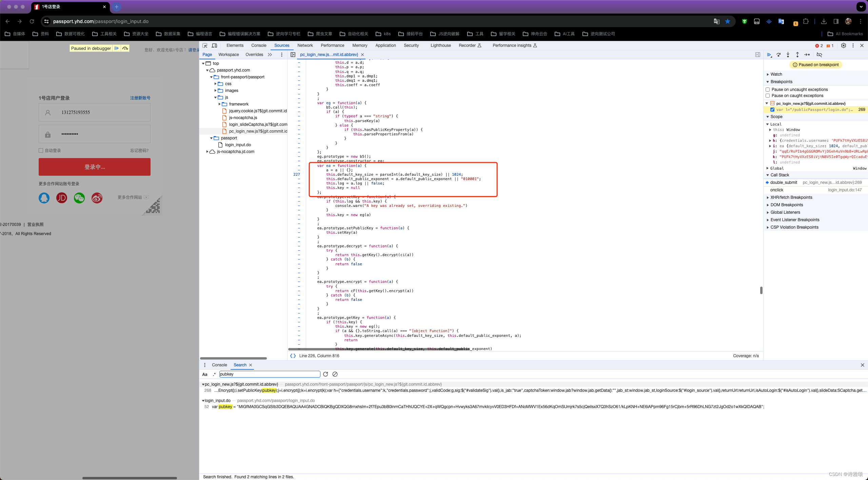Expand the framework folder in file tree
Viewport: 868px width, 480px height.
click(x=219, y=104)
